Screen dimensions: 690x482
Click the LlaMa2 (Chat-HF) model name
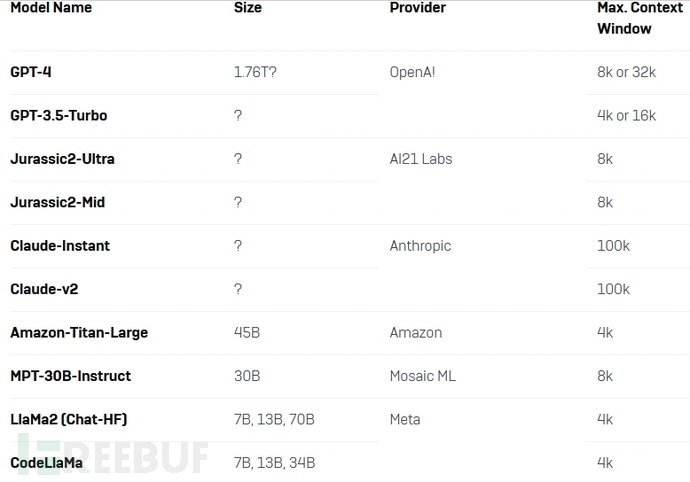69,420
